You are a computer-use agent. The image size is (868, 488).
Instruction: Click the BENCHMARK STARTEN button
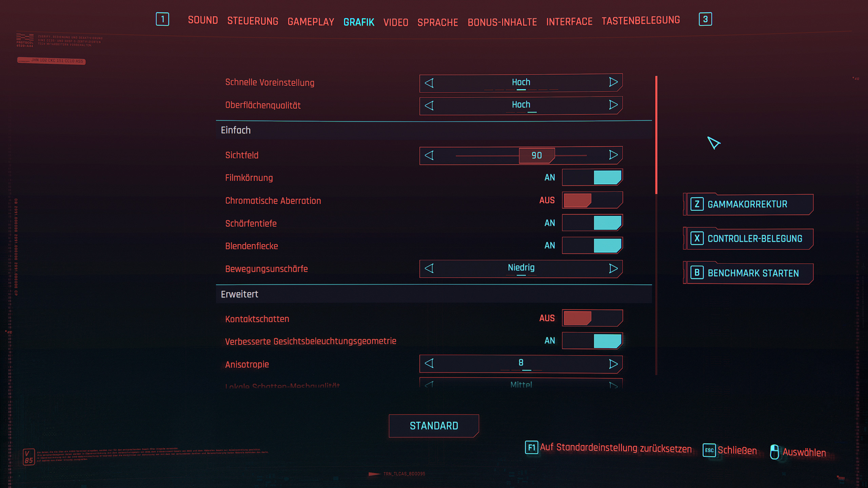(x=753, y=273)
